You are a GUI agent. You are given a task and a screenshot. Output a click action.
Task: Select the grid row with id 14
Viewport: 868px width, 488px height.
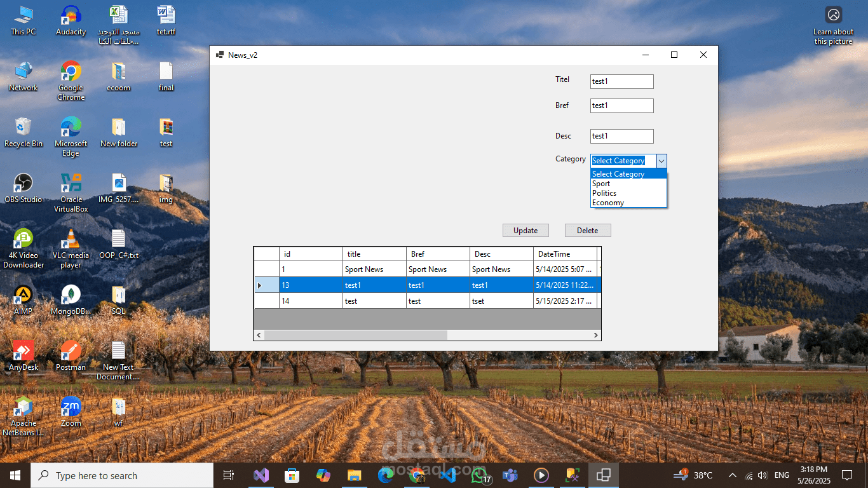(x=427, y=301)
